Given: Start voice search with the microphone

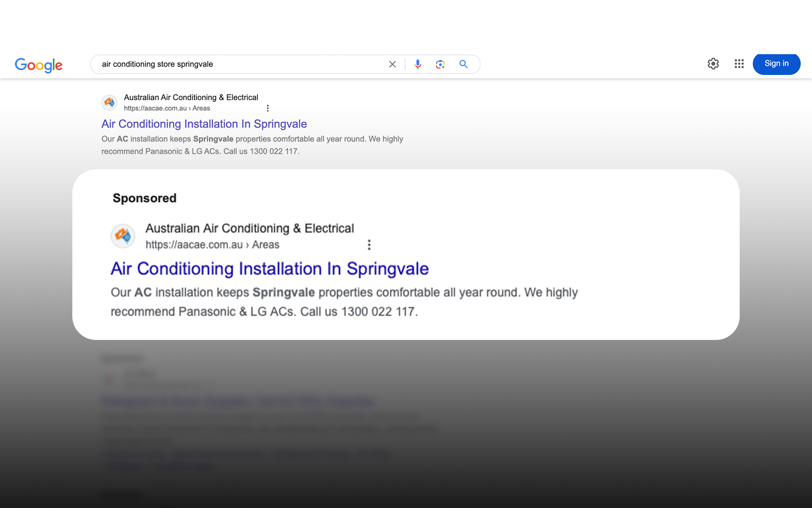Looking at the screenshot, I should pos(418,64).
